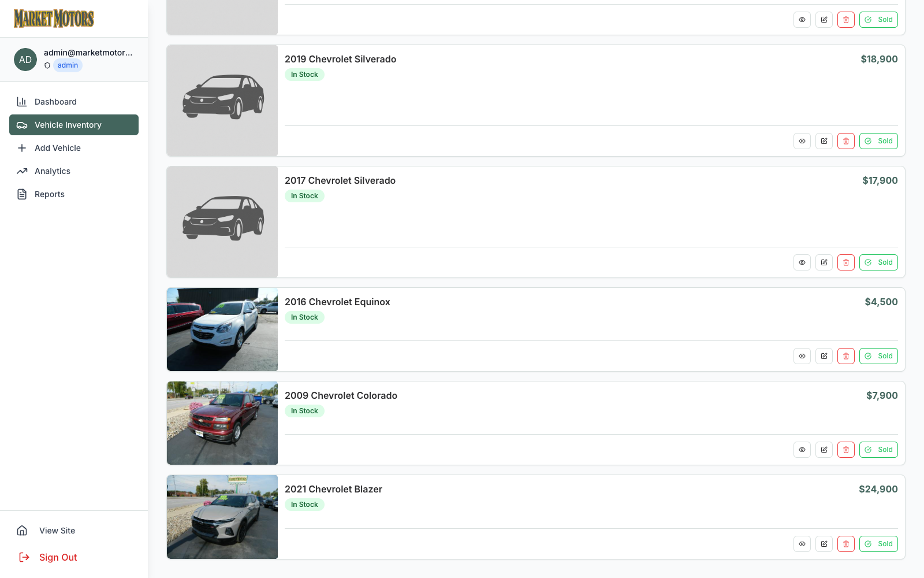Click the 2019 Chevrolet Silverado placeholder image
Viewport: 924px width, 578px height.
click(x=222, y=101)
